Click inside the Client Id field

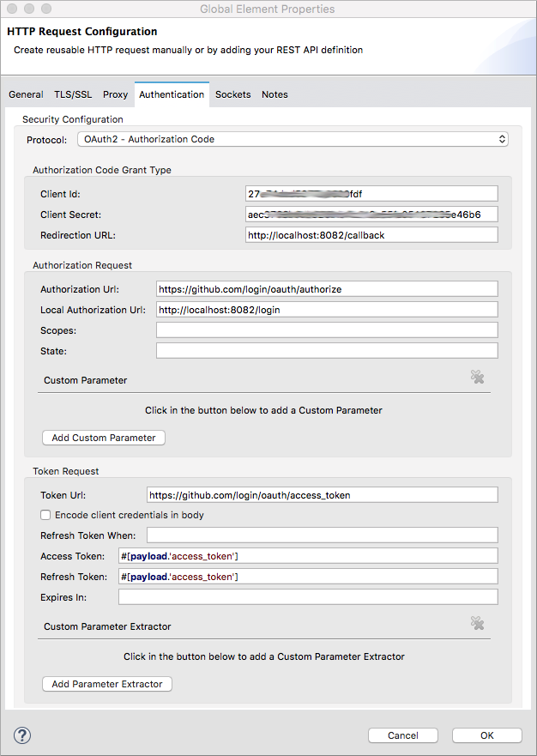pos(371,193)
